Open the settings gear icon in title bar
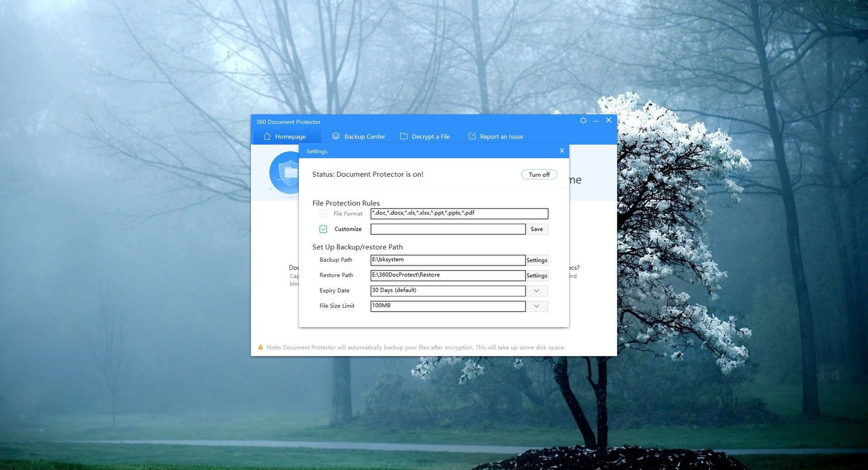Screen dimensions: 868x470 point(583,121)
